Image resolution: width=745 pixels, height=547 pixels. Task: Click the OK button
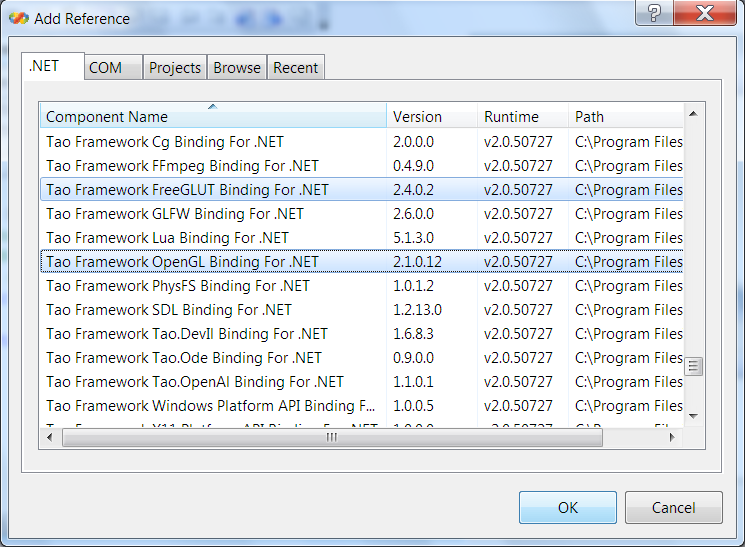(568, 508)
